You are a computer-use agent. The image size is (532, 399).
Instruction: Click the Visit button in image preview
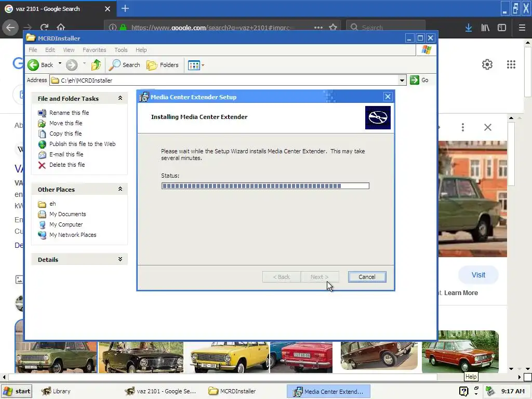(x=478, y=275)
